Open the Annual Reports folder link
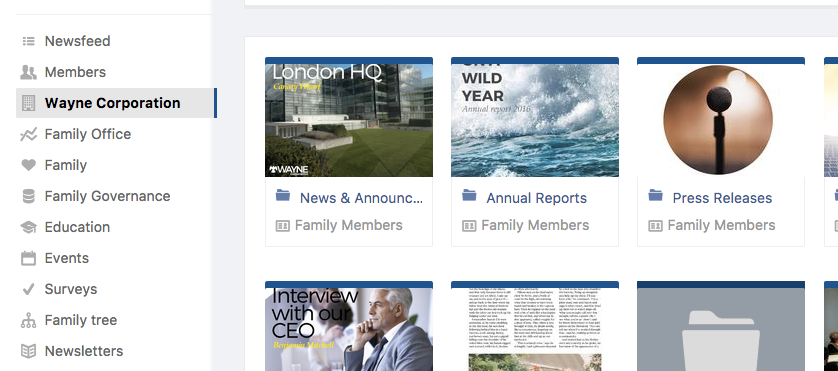 537,198
